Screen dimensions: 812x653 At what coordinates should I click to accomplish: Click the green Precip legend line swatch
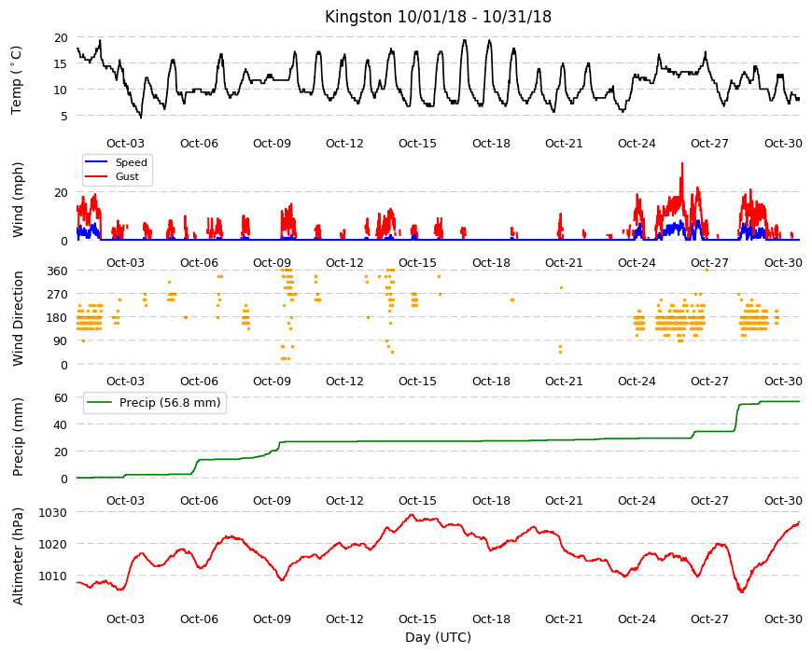(x=100, y=403)
